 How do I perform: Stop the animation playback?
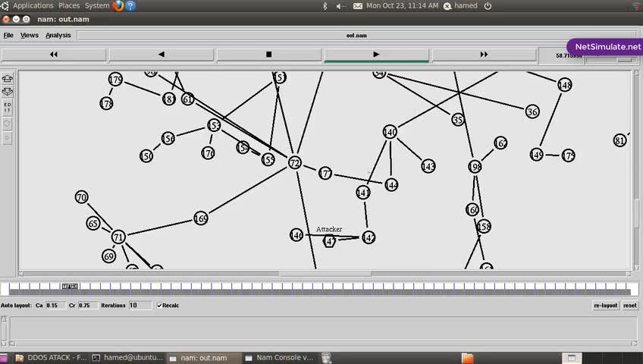tap(268, 55)
